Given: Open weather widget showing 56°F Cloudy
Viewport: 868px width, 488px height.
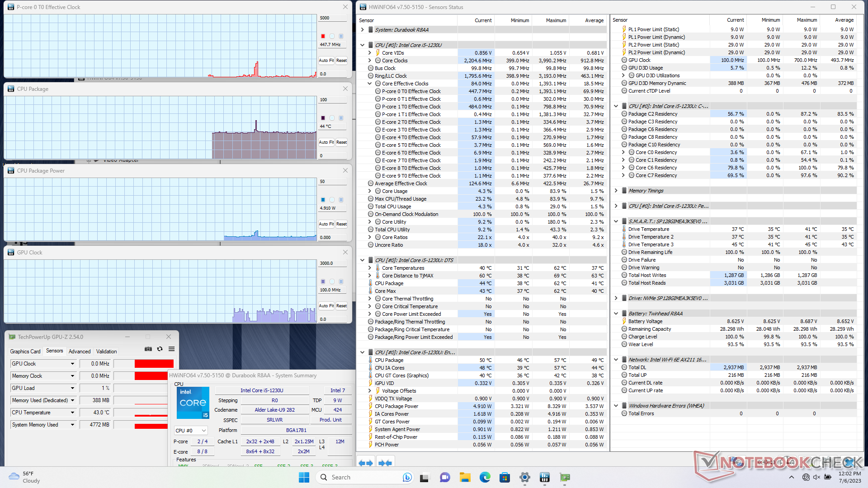Looking at the screenshot, I should tap(25, 477).
